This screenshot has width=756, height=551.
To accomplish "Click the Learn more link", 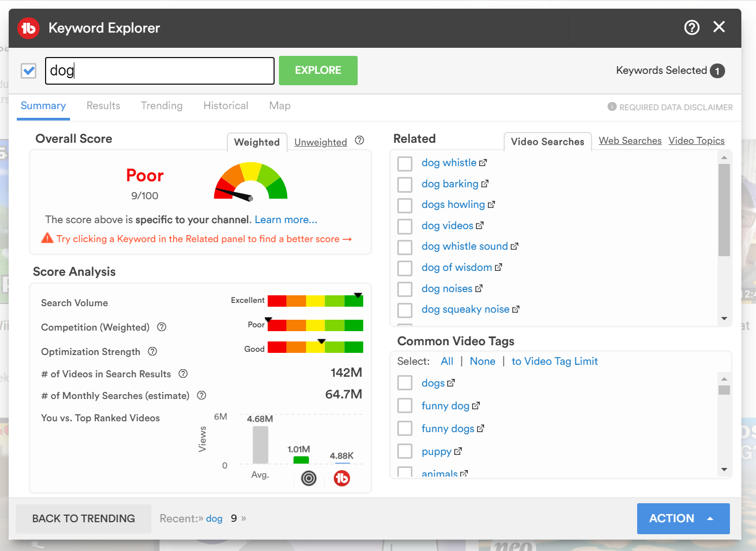I will pyautogui.click(x=285, y=220).
